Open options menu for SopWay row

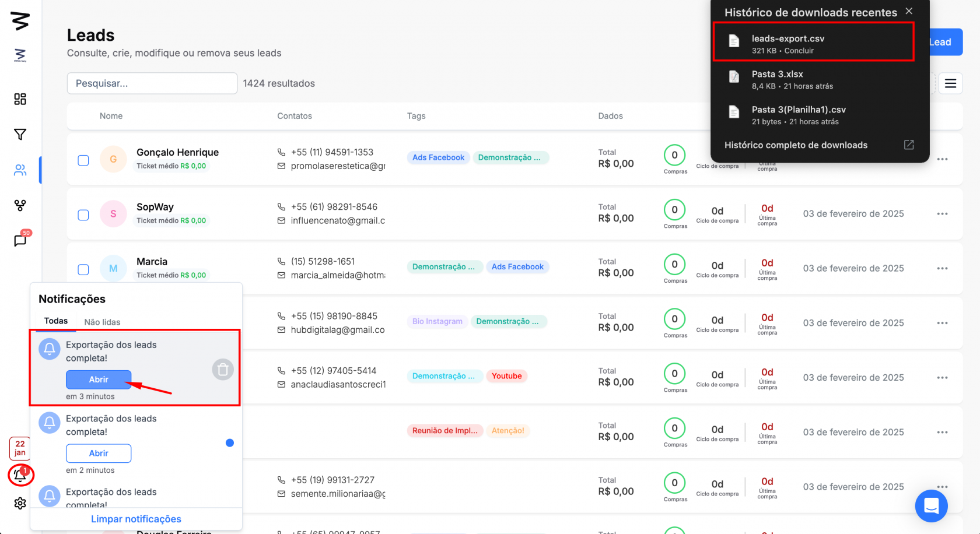coord(942,214)
